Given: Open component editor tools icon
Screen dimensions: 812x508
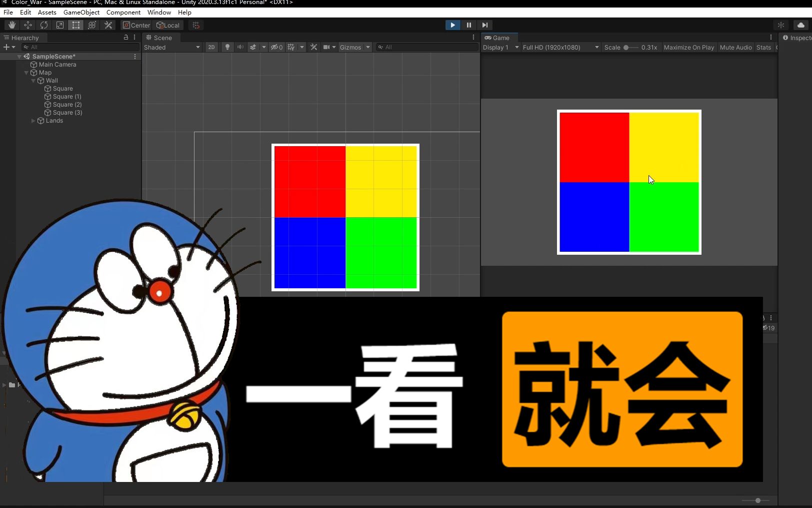Looking at the screenshot, I should click(313, 47).
